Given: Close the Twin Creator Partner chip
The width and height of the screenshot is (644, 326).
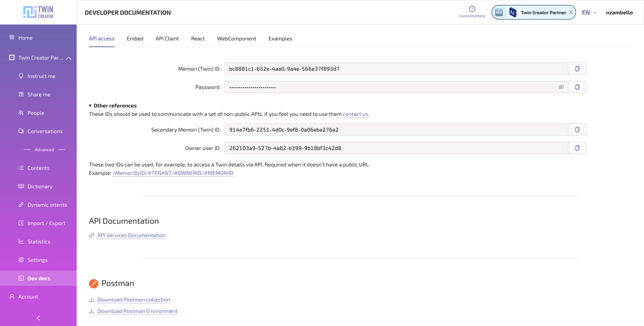Looking at the screenshot, I should pos(571,12).
